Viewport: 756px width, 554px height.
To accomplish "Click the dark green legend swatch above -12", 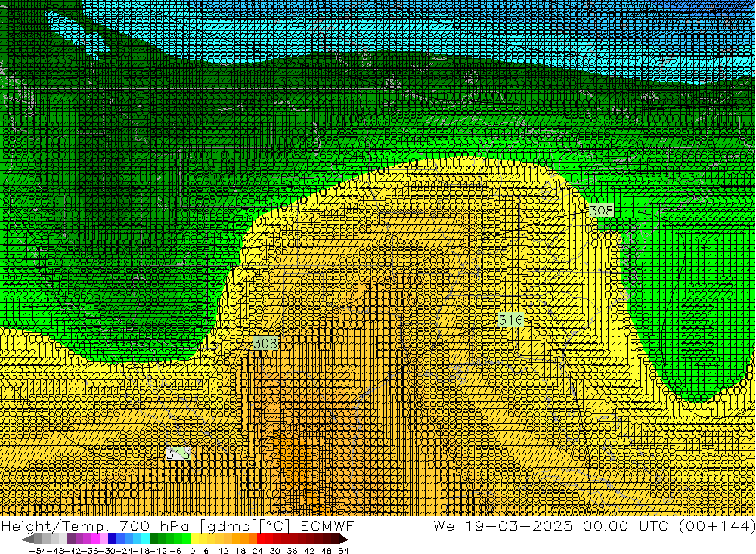I will (153, 539).
